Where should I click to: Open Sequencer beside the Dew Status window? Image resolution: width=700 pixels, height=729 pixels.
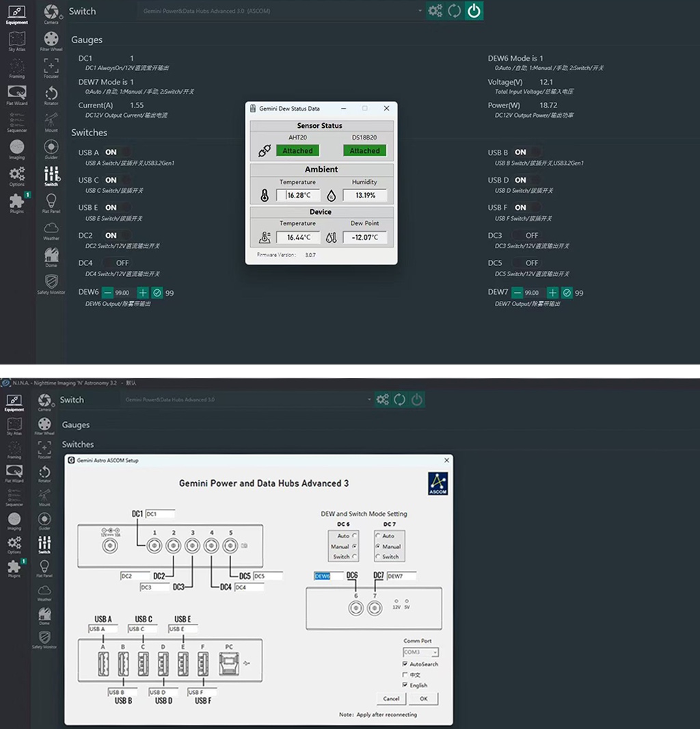pyautogui.click(x=16, y=122)
